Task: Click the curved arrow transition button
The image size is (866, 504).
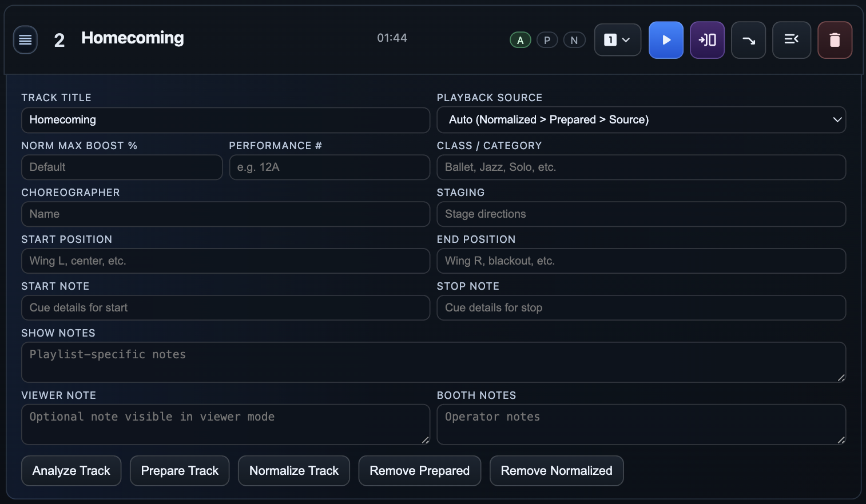Action: point(748,40)
